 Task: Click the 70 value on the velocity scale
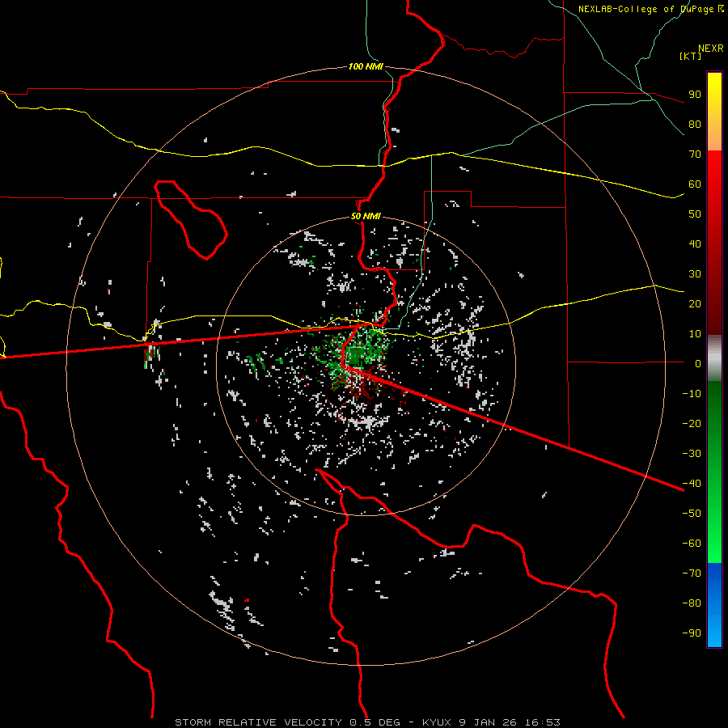(695, 154)
